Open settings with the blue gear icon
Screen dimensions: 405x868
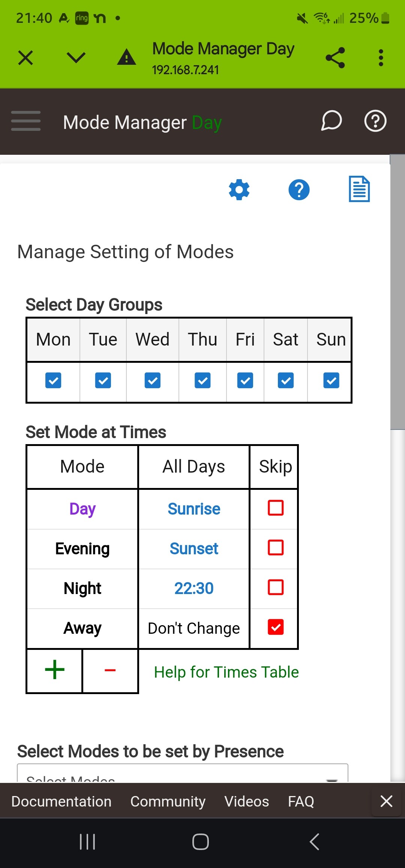pos(239,190)
